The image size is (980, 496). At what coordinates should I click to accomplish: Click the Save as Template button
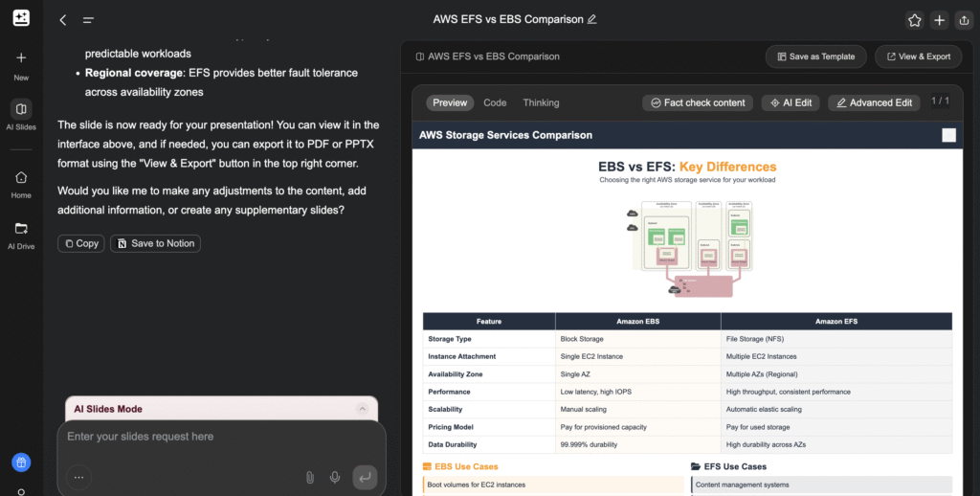click(x=815, y=56)
